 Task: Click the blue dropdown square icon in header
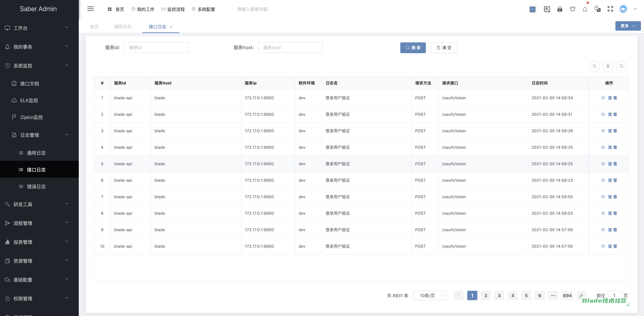[x=533, y=9]
